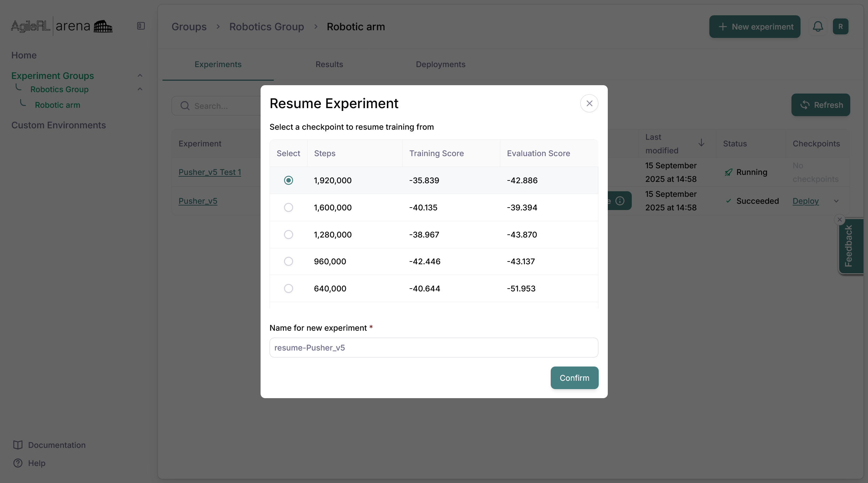
Task: Switch to the Results tab
Action: [x=329, y=64]
